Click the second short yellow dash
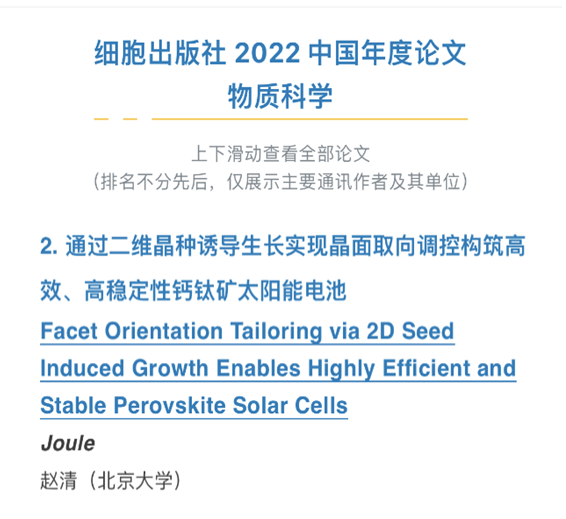 [x=130, y=119]
